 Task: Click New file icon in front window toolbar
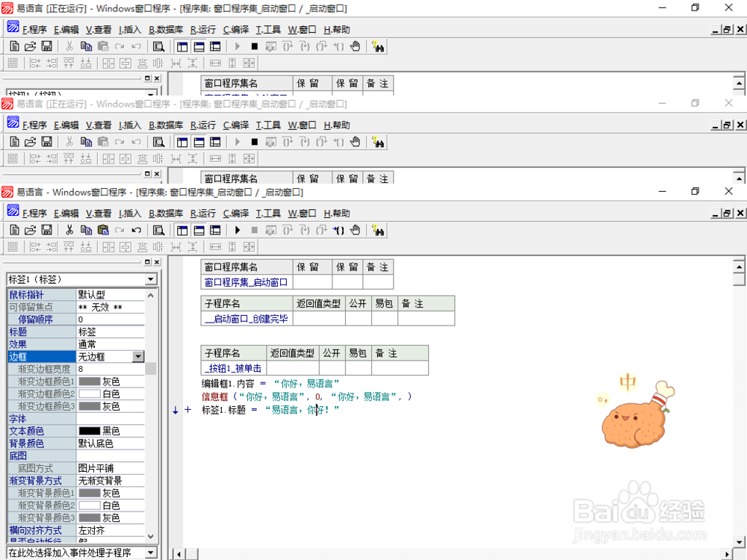tap(14, 231)
